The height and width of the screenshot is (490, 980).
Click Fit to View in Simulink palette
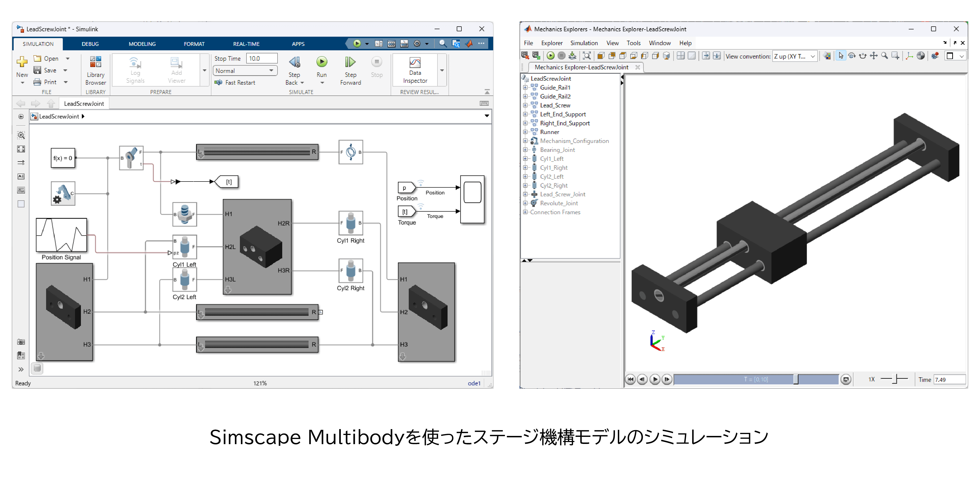tap(21, 149)
